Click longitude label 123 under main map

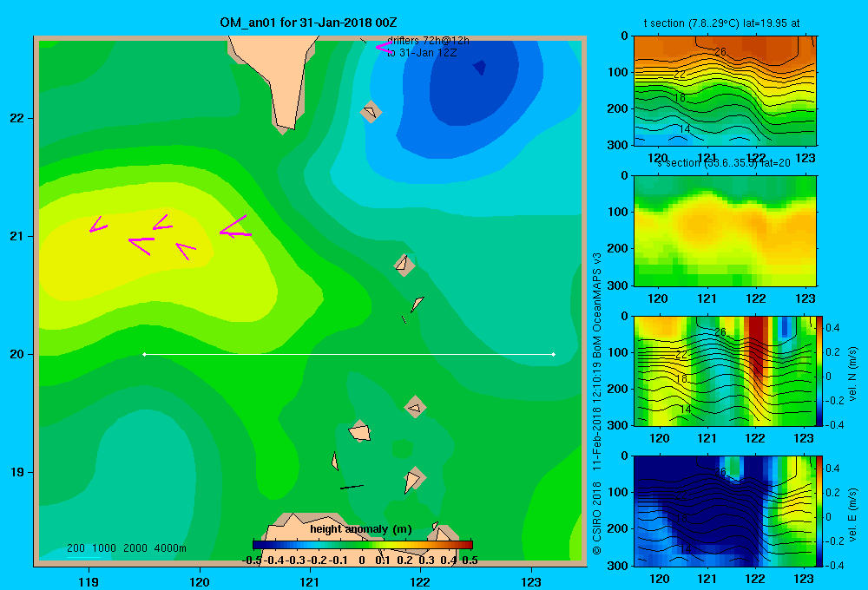531,581
